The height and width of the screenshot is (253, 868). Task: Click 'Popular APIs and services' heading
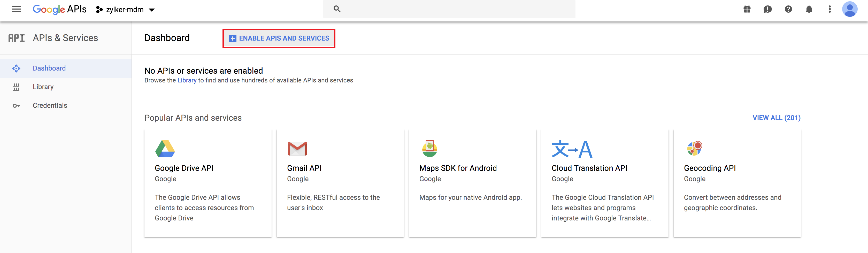(193, 118)
